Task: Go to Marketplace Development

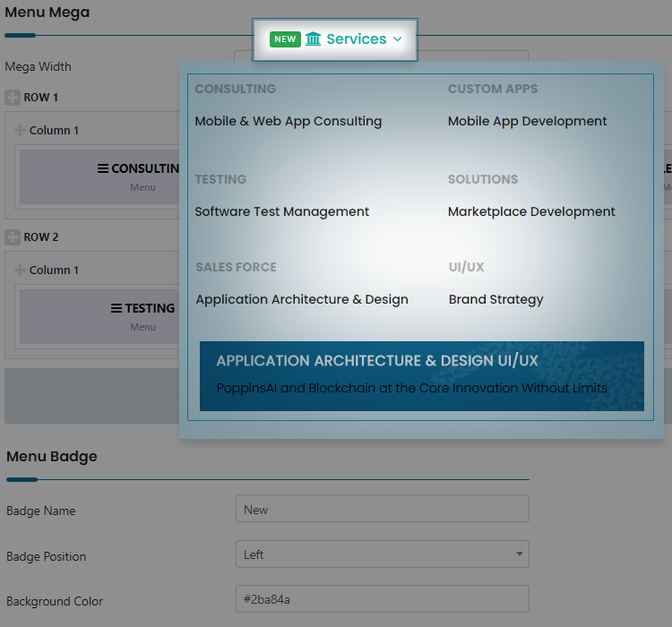Action: click(x=531, y=211)
